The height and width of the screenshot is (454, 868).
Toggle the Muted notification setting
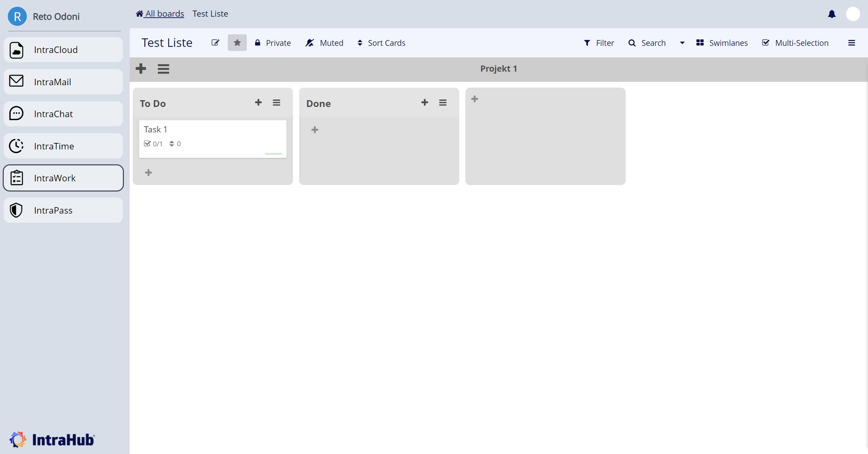click(324, 43)
